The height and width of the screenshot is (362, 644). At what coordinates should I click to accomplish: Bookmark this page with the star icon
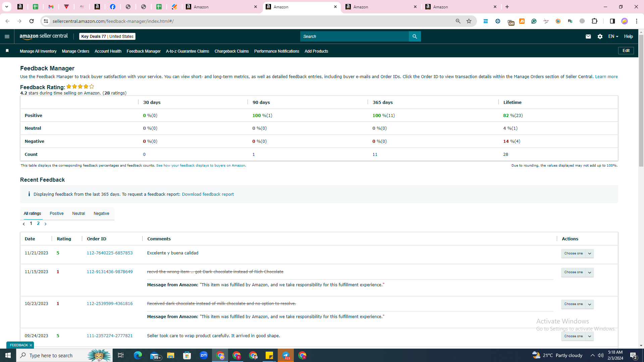(469, 21)
